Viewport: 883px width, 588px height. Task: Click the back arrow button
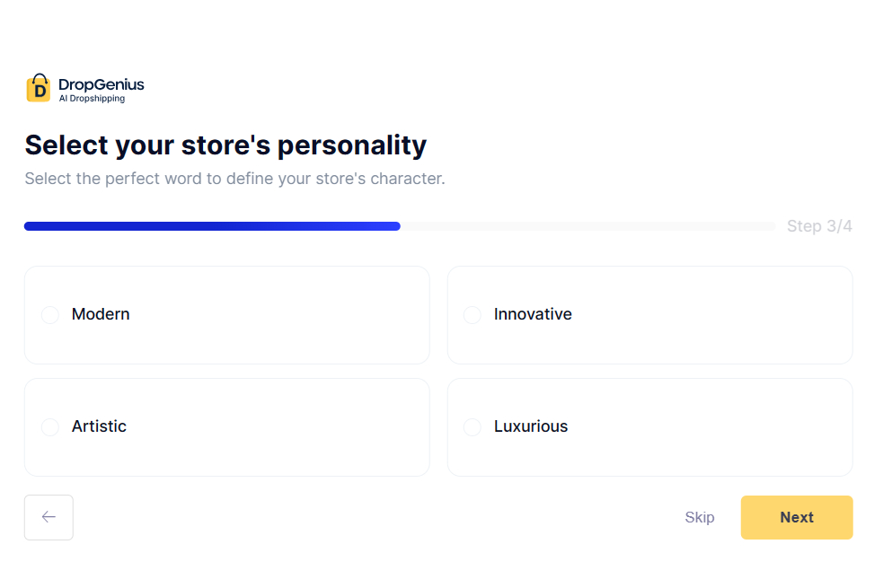point(49,517)
